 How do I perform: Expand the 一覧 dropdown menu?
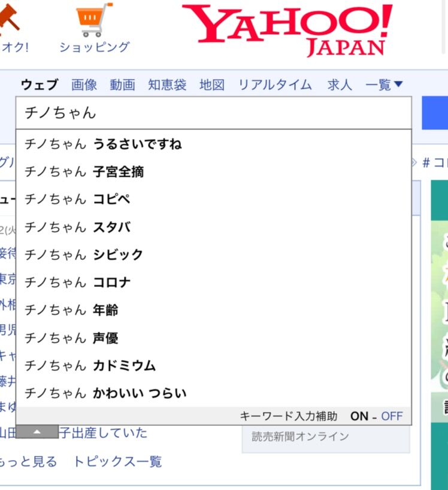point(384,84)
